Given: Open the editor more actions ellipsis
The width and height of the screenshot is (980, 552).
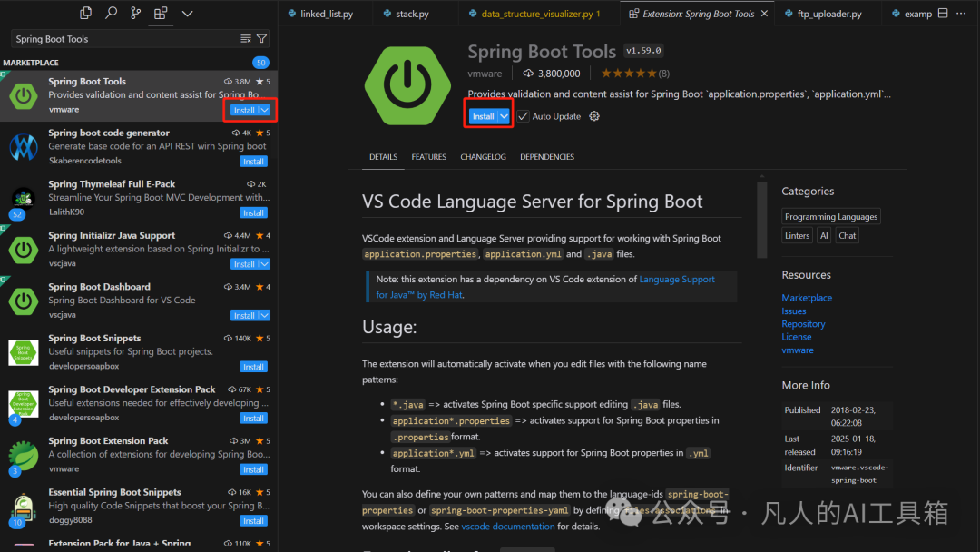Looking at the screenshot, I should click(x=961, y=13).
